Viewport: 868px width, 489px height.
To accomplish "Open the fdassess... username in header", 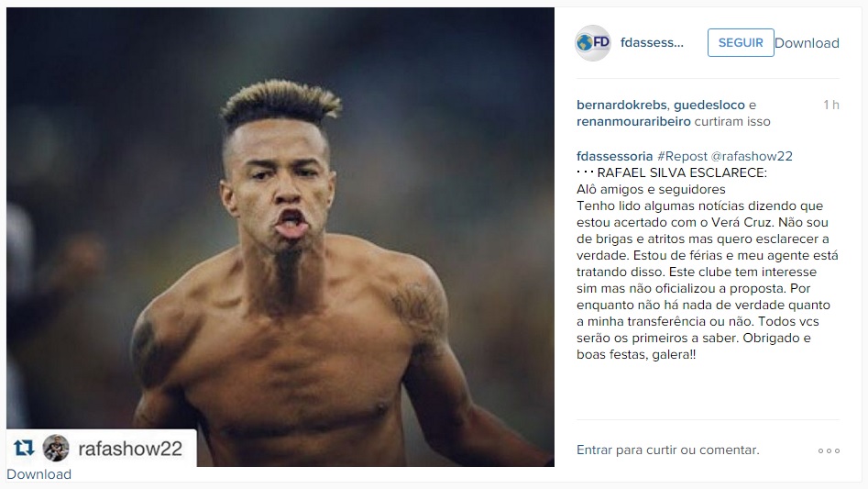I will tap(652, 42).
